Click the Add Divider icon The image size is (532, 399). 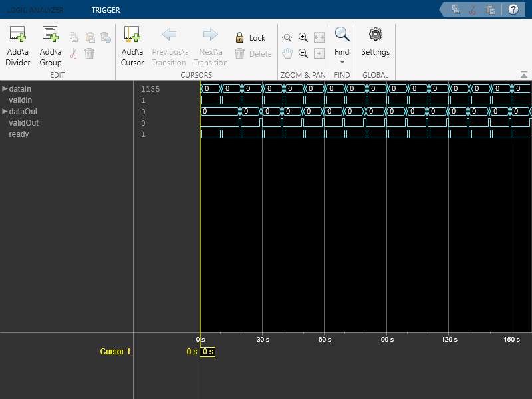coord(17,35)
